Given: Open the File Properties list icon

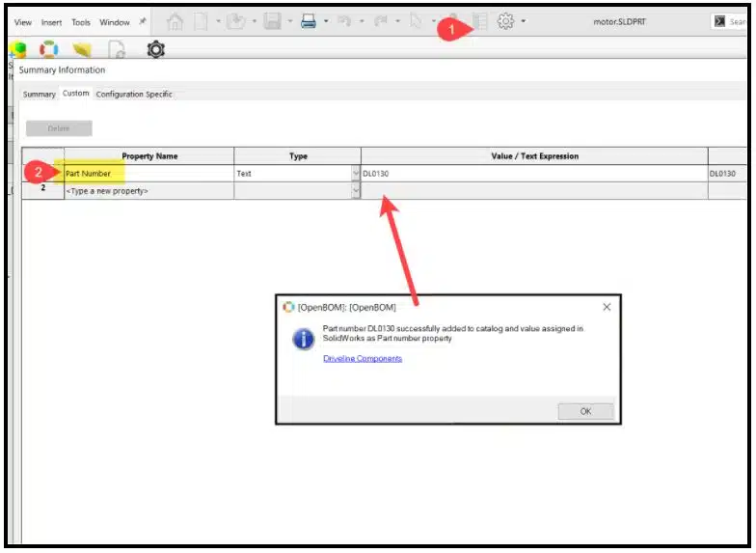Looking at the screenshot, I should 480,21.
